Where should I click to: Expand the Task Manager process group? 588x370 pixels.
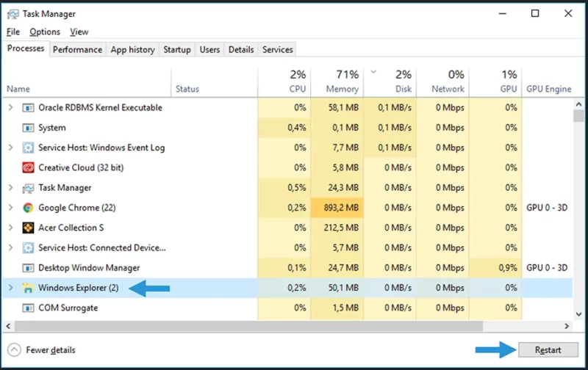(10, 188)
